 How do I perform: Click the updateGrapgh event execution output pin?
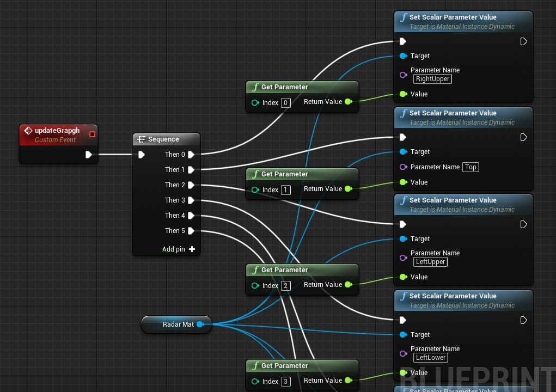[x=89, y=155]
